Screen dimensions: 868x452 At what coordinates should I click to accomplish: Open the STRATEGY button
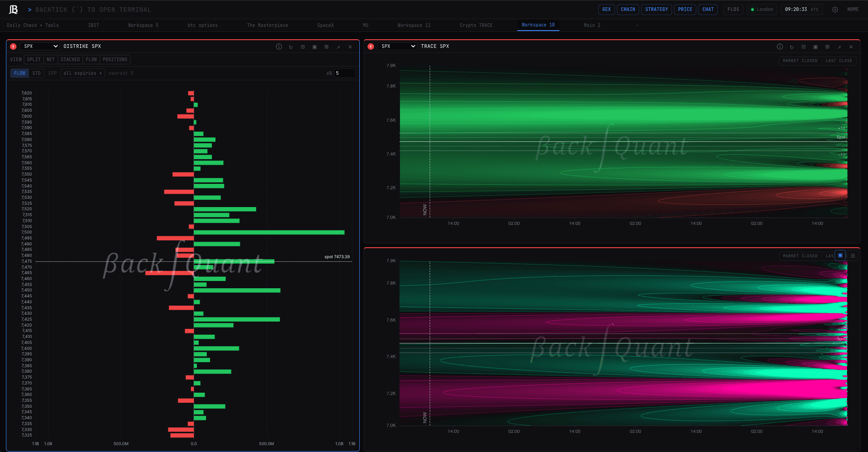(x=657, y=10)
